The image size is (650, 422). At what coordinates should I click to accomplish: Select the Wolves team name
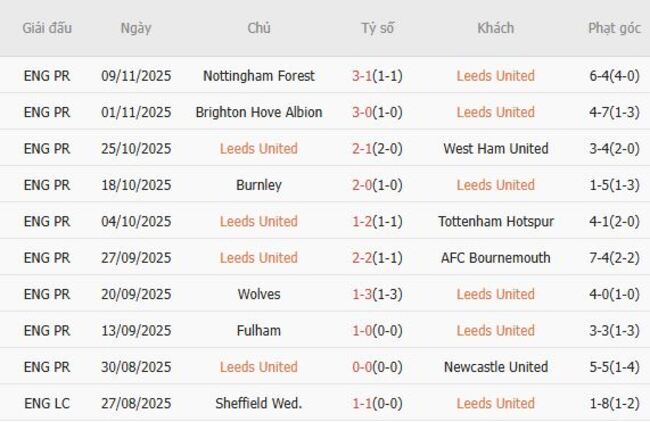[258, 295]
